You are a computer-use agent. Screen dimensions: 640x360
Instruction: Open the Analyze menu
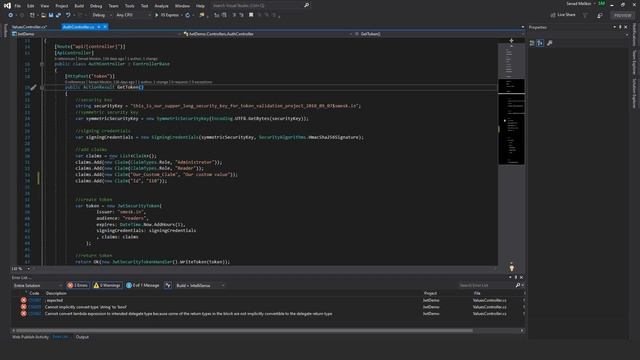pyautogui.click(x=161, y=6)
